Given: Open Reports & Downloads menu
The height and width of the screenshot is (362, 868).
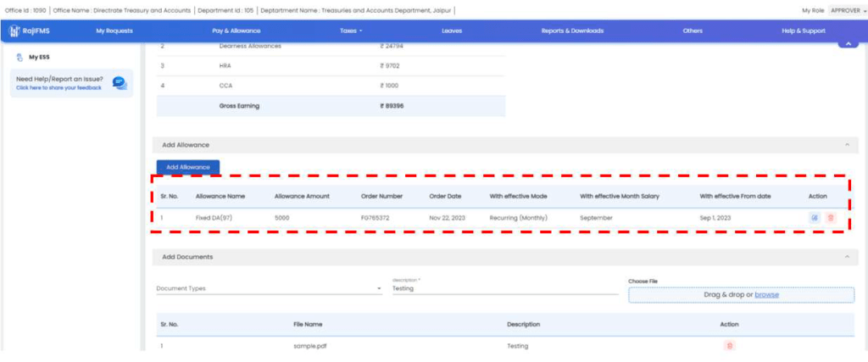Looking at the screenshot, I should pos(572,31).
